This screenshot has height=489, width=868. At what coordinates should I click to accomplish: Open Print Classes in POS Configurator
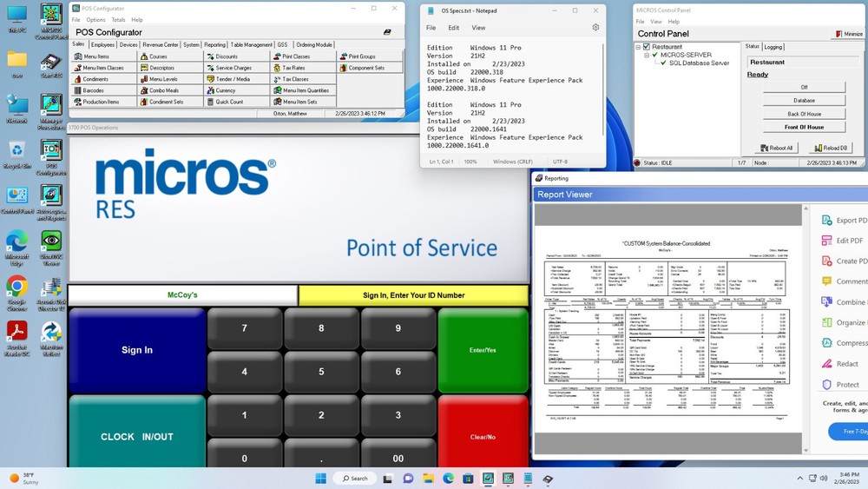pos(303,56)
